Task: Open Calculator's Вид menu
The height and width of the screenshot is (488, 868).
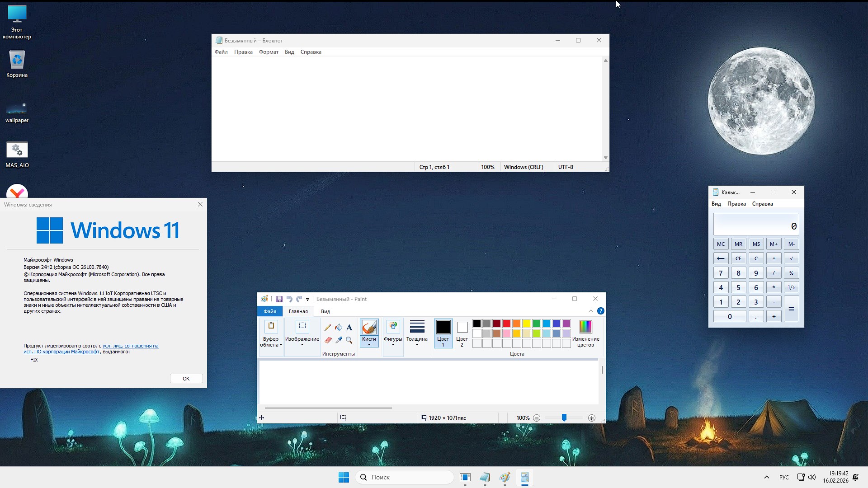Action: 716,204
